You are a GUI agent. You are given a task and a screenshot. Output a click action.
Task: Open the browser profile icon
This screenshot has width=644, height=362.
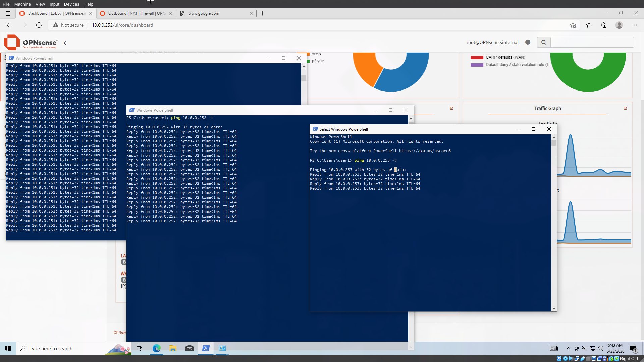(x=619, y=25)
